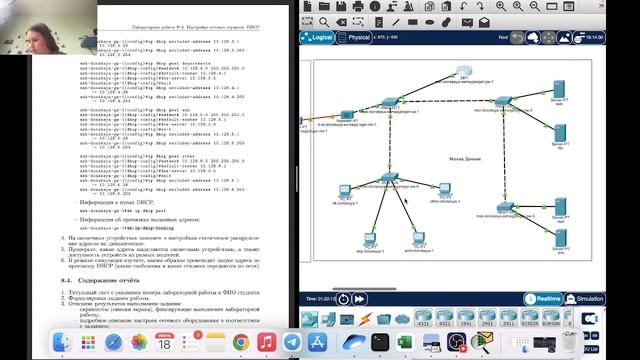Choose the Resize Shape tool
Image resolution: width=640 pixels, height=360 pixels.
point(358,22)
